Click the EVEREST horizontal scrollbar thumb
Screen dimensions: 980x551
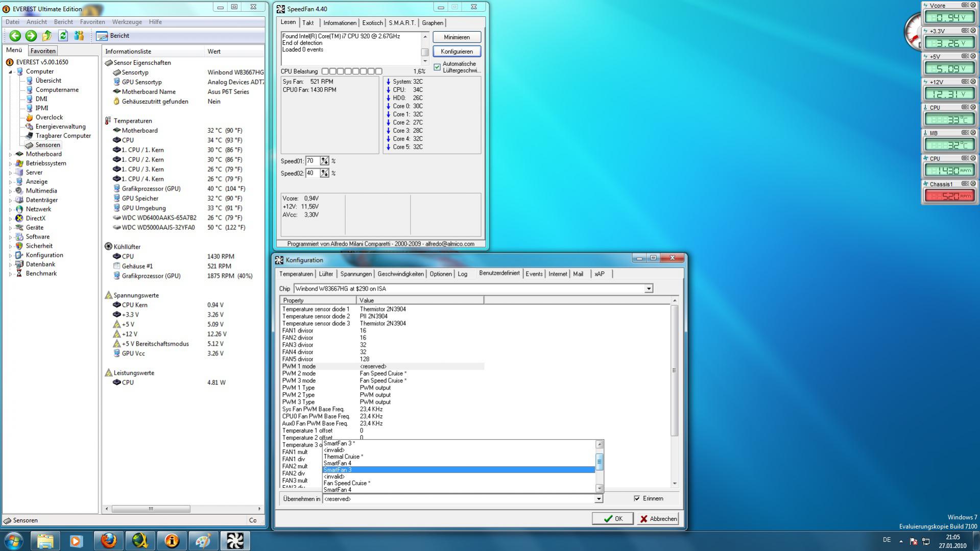point(151,509)
